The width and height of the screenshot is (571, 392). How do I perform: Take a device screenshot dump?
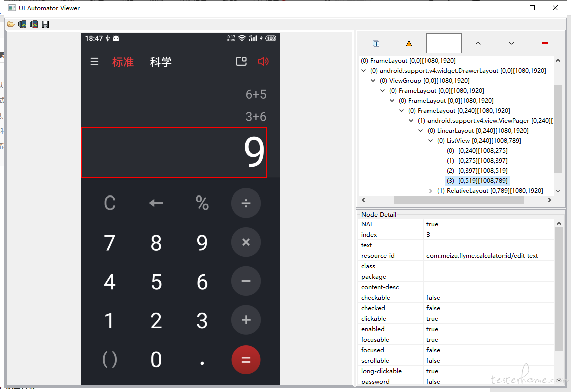tap(22, 24)
